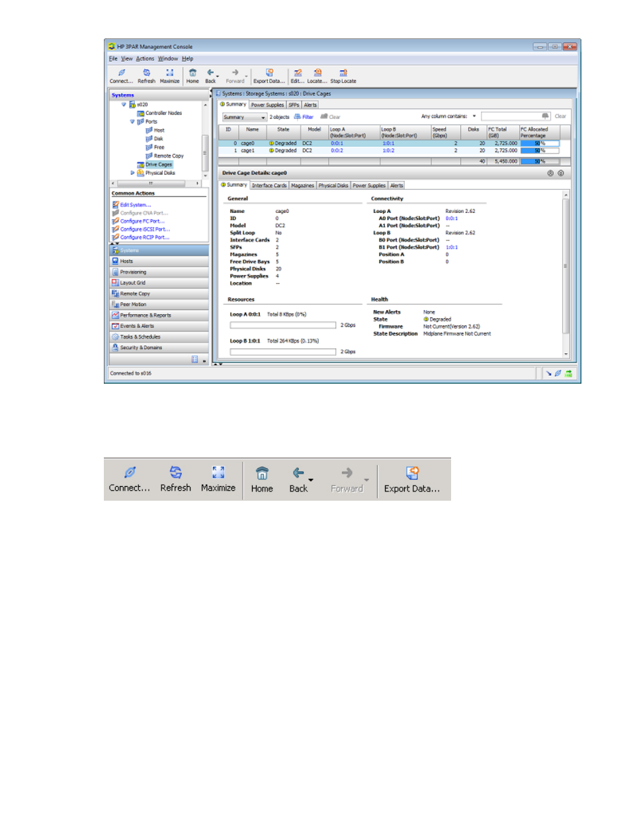Switch to the SFPs tab

click(x=294, y=105)
